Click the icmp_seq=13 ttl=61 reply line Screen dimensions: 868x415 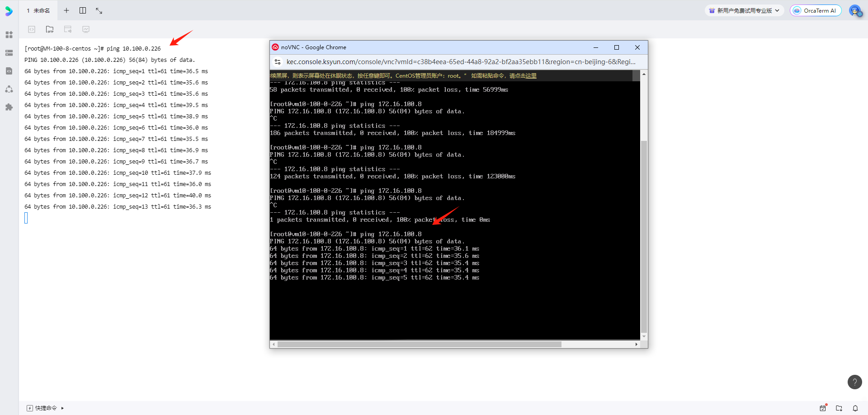pyautogui.click(x=118, y=207)
